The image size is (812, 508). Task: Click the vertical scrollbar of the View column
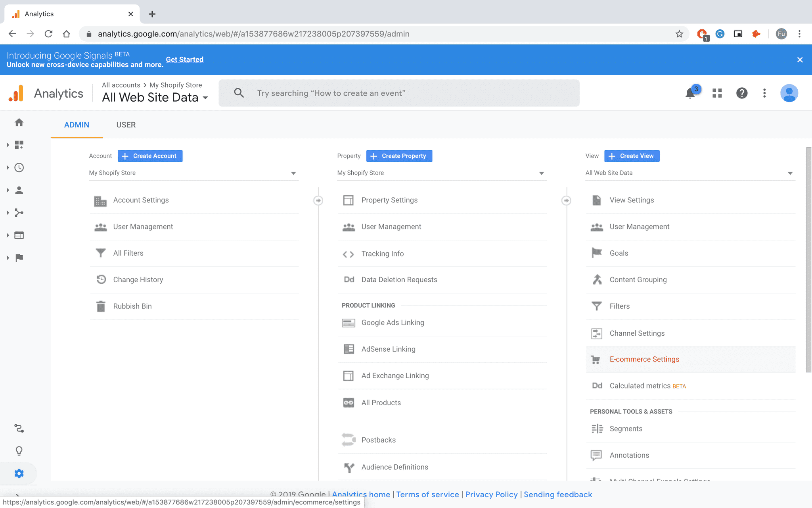(x=808, y=260)
